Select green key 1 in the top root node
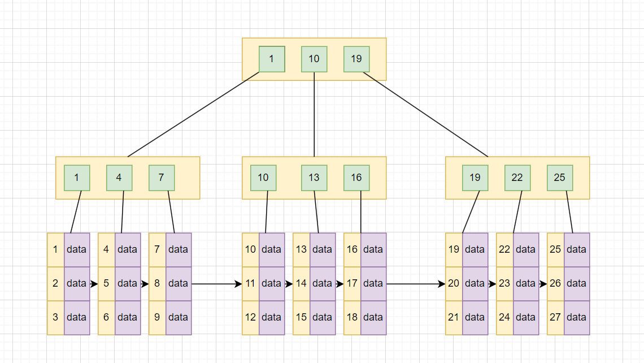Viewport: 644px width, 363px height. [x=272, y=59]
